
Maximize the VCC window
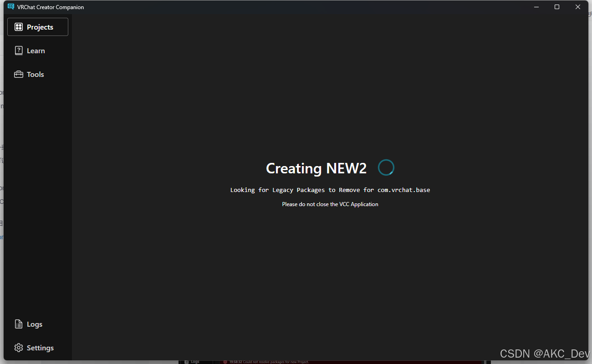click(x=557, y=7)
